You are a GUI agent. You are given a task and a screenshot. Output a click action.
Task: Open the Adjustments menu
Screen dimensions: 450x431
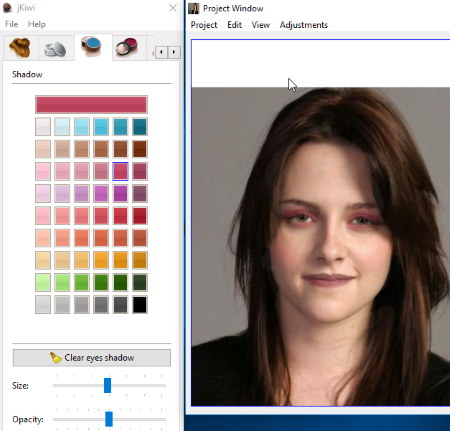click(304, 25)
